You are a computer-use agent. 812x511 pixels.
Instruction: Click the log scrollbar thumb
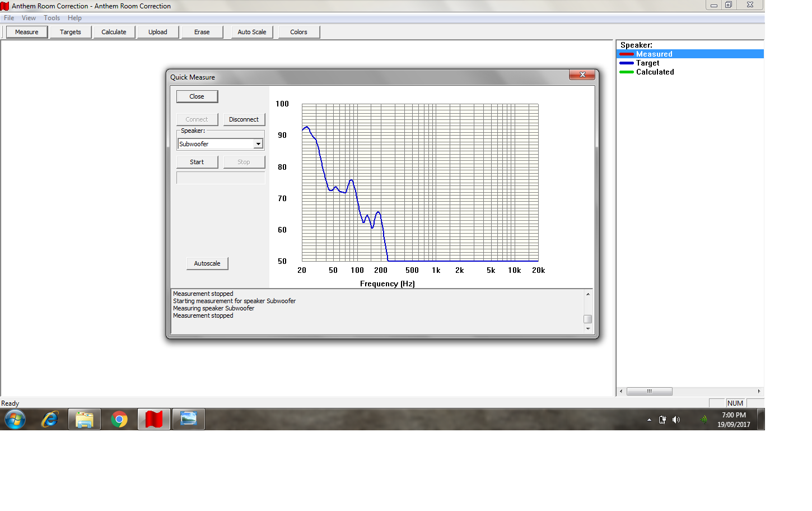(x=587, y=319)
